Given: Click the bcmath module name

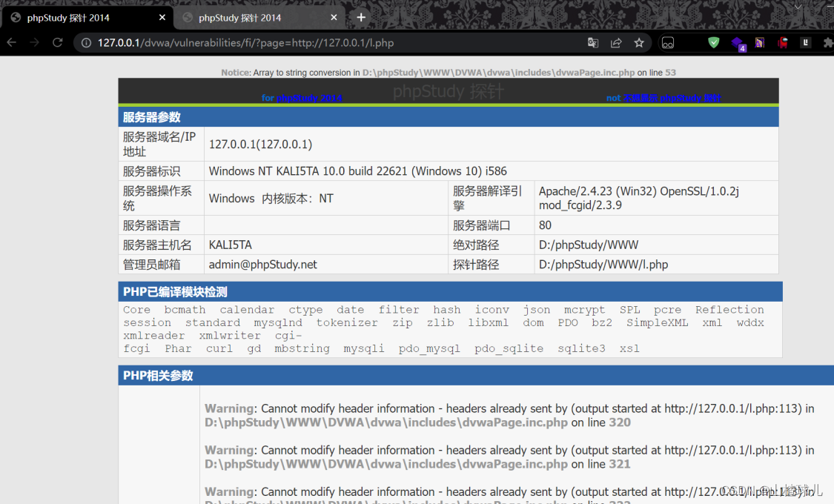Looking at the screenshot, I should (185, 310).
